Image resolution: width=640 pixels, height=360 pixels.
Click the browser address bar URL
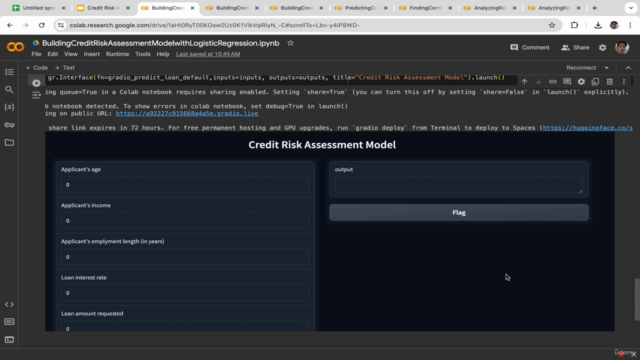click(214, 25)
